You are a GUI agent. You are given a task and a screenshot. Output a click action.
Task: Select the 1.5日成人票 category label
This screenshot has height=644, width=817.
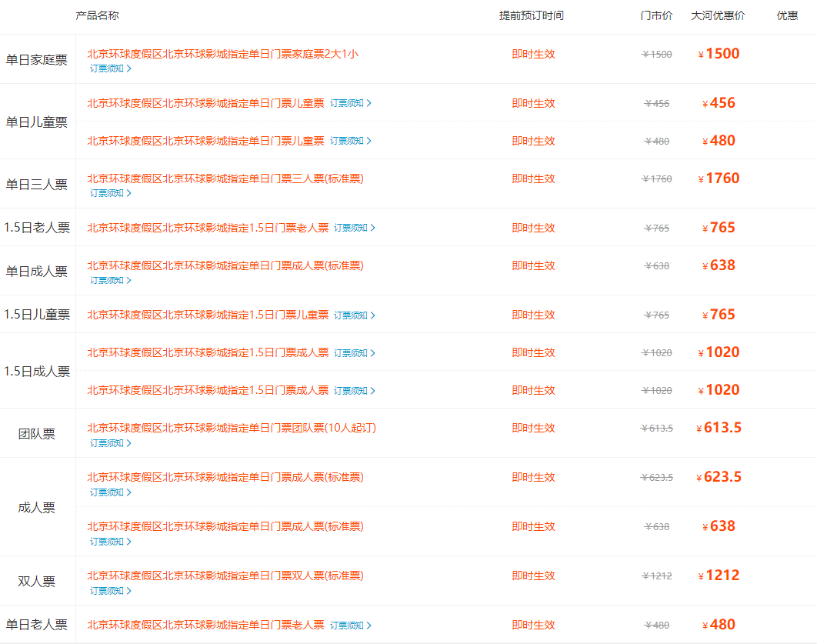[x=36, y=372]
